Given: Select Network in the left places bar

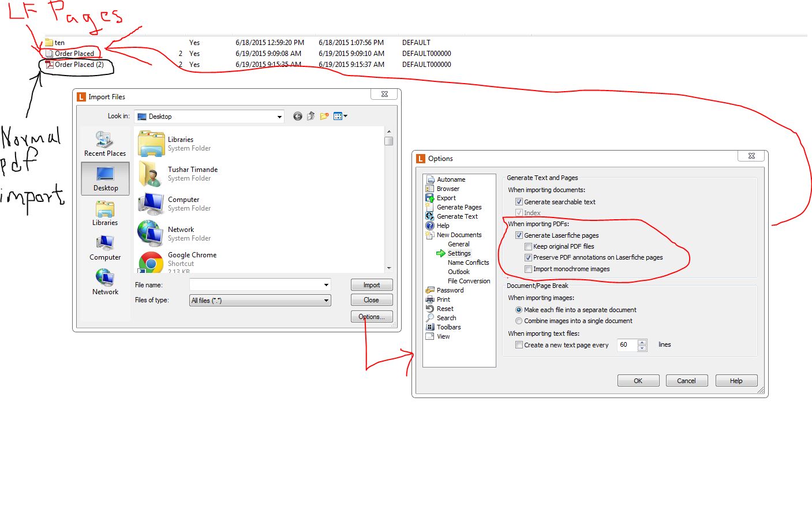Looking at the screenshot, I should pyautogui.click(x=105, y=282).
